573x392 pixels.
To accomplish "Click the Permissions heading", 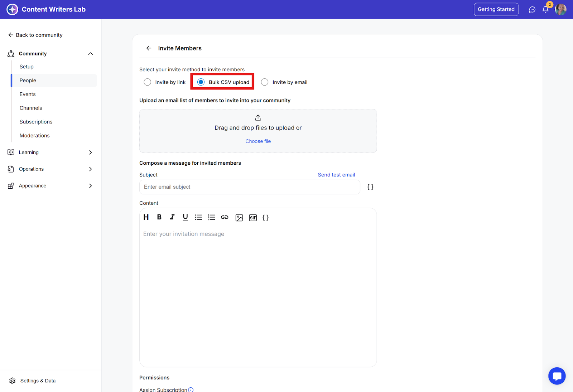I will (x=154, y=378).
